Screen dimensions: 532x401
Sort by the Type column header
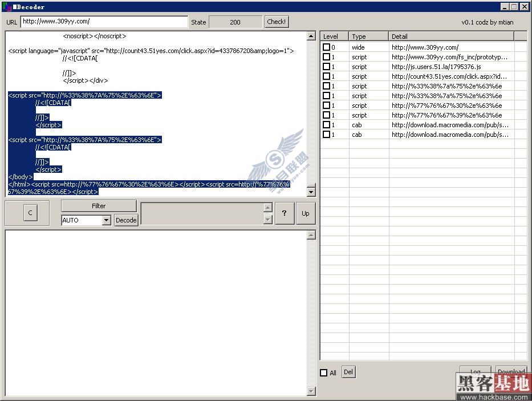(369, 37)
